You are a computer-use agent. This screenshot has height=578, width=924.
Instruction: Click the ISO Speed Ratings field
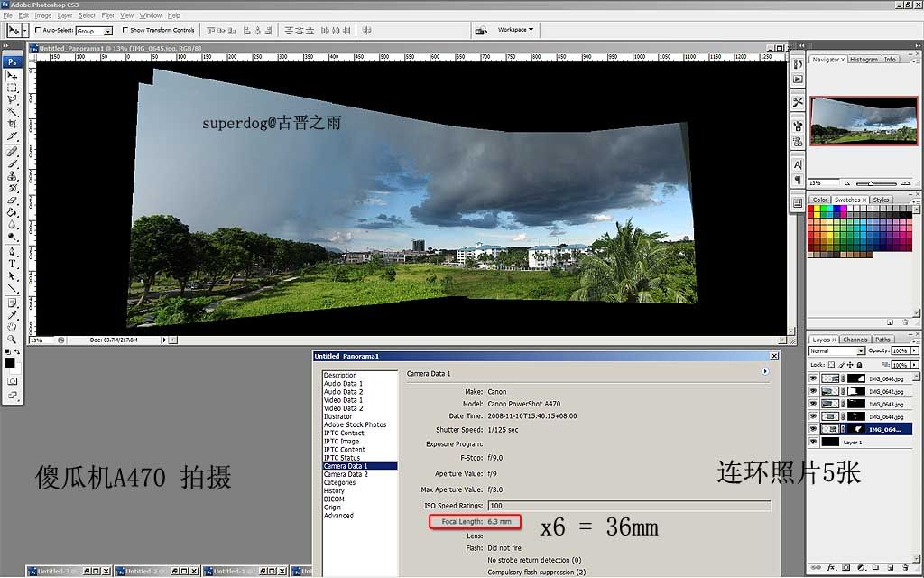pyautogui.click(x=629, y=506)
